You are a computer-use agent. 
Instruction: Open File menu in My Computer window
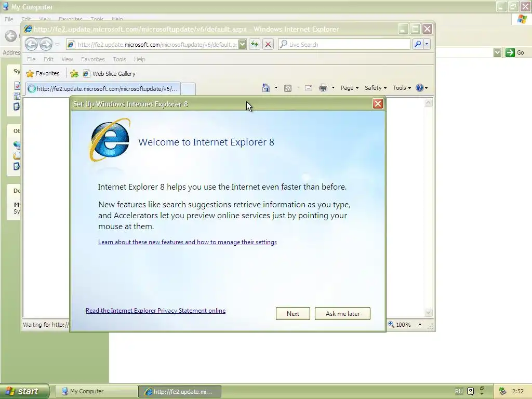(9, 19)
